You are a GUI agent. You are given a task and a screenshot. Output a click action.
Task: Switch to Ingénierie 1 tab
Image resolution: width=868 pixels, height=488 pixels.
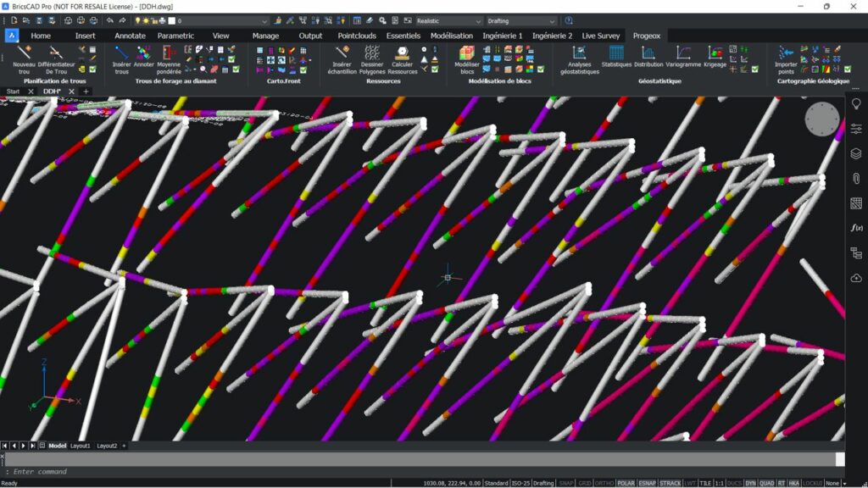(x=502, y=36)
